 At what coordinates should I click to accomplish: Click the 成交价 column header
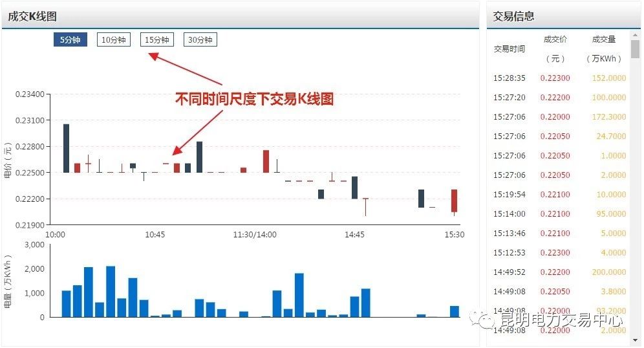(x=555, y=39)
